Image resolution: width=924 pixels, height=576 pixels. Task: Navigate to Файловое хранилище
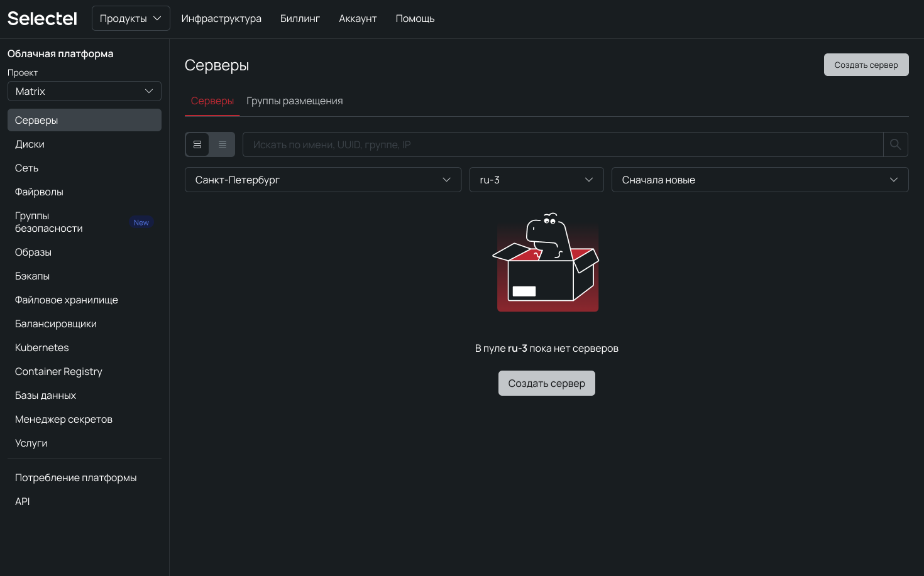(x=84, y=300)
